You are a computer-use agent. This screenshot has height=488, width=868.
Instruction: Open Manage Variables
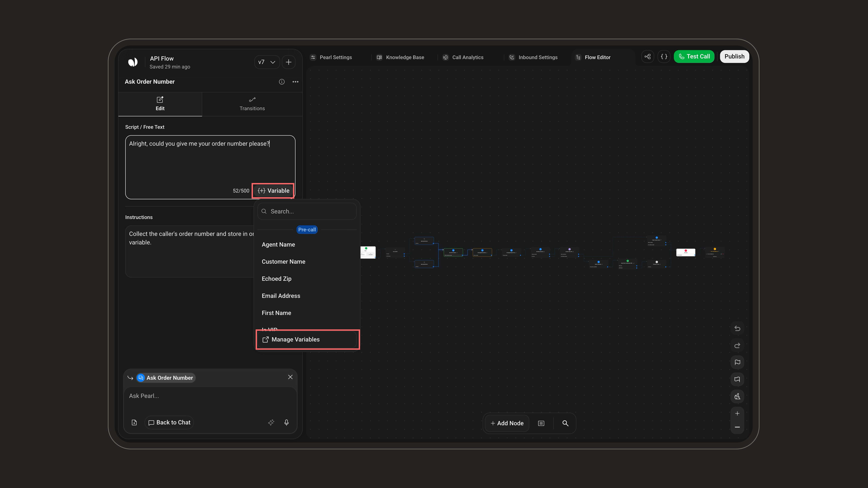tap(307, 339)
